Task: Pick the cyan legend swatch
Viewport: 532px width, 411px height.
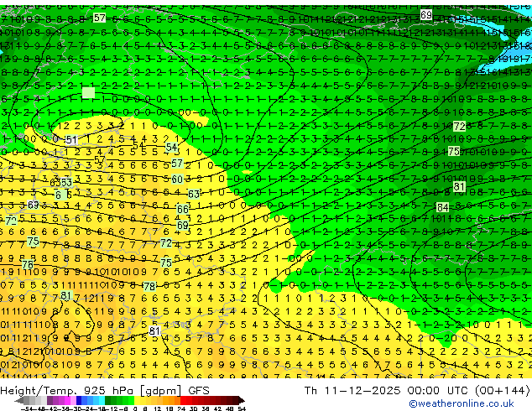Action: point(102,400)
